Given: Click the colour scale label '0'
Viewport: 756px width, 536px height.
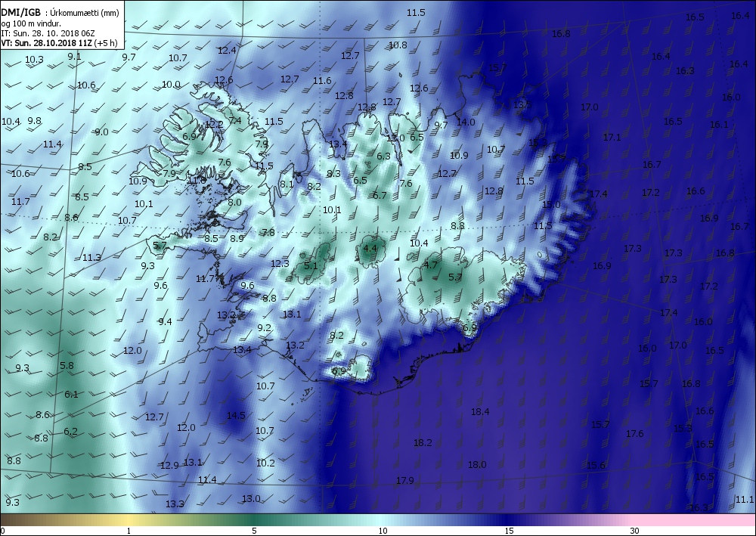Looking at the screenshot, I should [3, 531].
